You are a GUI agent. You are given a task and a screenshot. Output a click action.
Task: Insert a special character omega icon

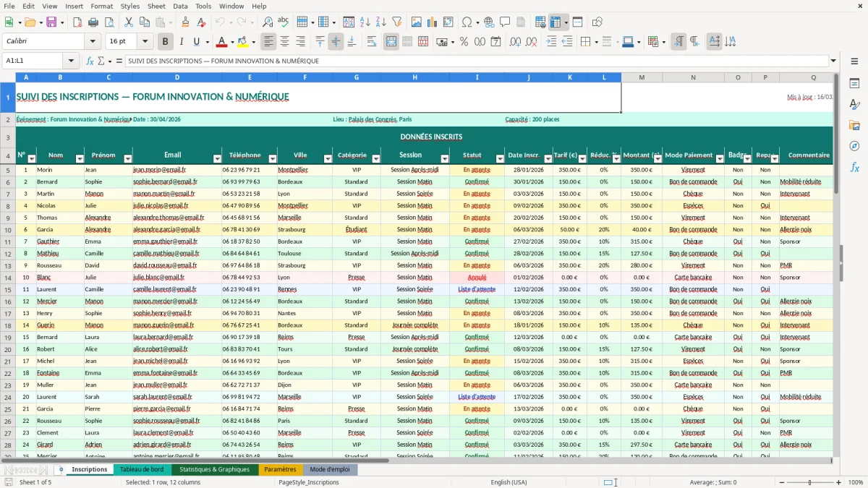point(467,22)
